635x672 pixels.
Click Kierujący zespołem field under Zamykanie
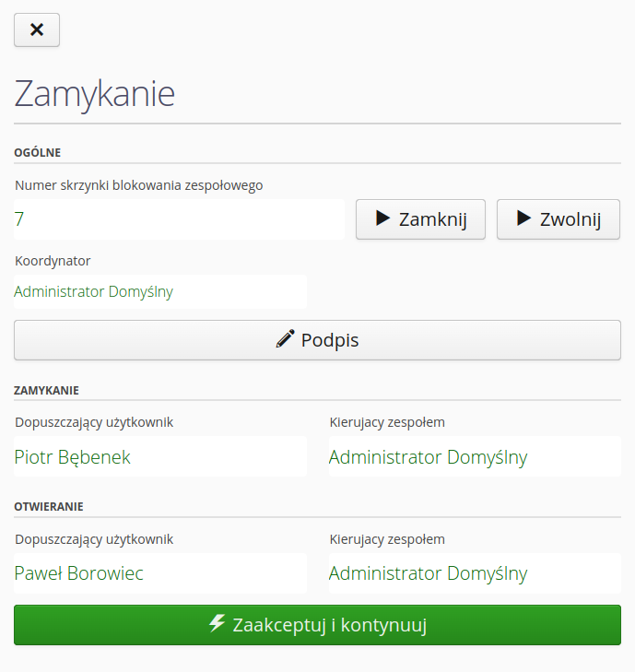[x=474, y=456]
